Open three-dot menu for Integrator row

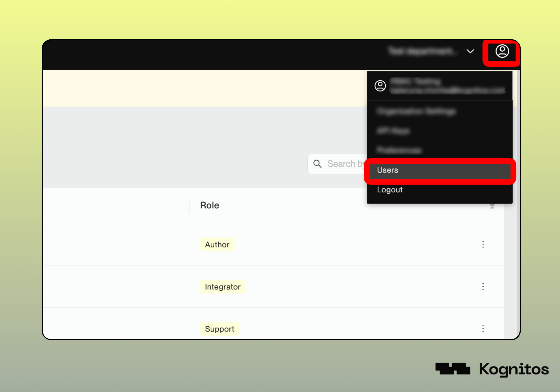tap(483, 287)
